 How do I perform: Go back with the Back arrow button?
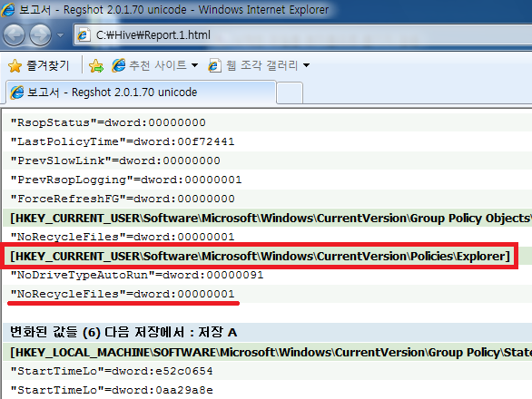click(14, 35)
